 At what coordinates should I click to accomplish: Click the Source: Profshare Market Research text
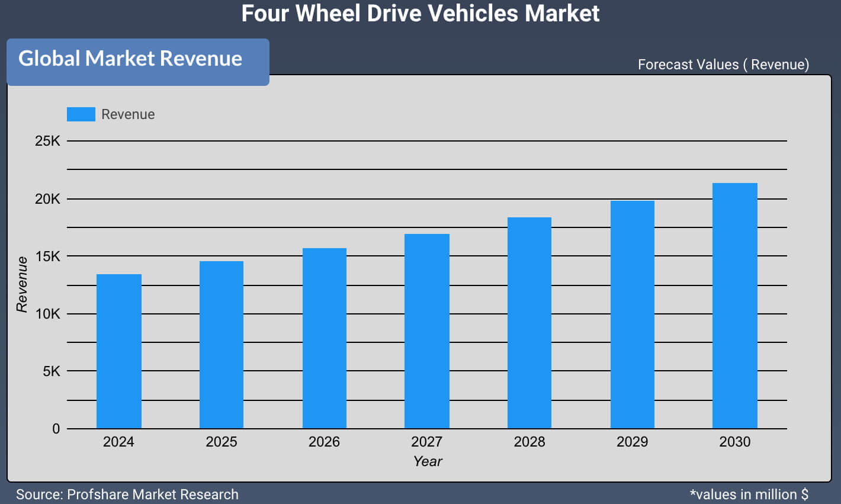click(x=127, y=495)
